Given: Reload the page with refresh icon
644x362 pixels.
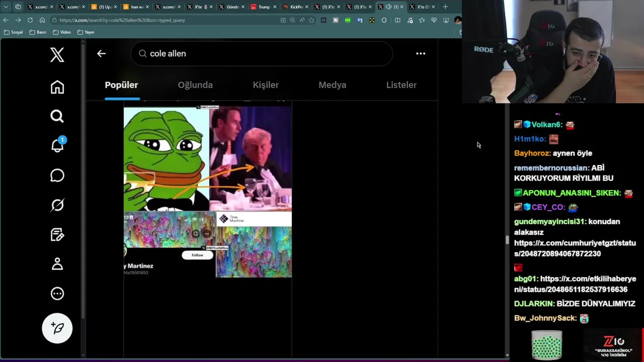Looking at the screenshot, I should click(x=30, y=20).
